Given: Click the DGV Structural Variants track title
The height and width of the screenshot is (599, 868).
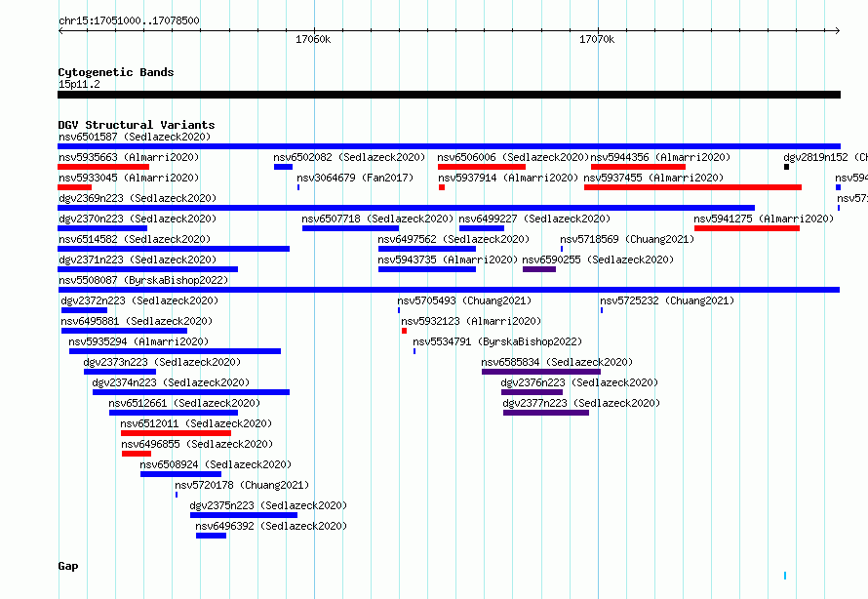Looking at the screenshot, I should (137, 125).
